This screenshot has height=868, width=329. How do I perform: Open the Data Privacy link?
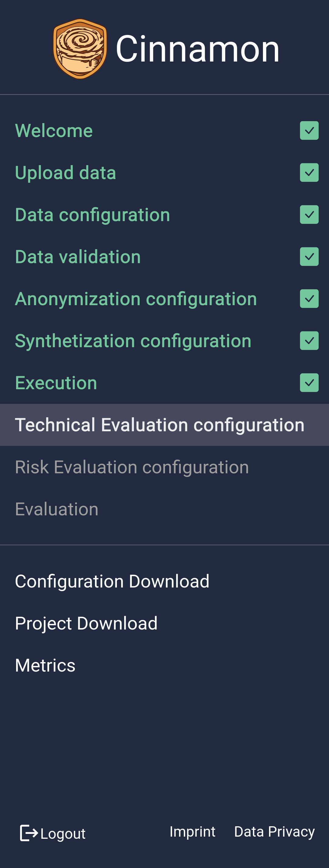tap(275, 832)
